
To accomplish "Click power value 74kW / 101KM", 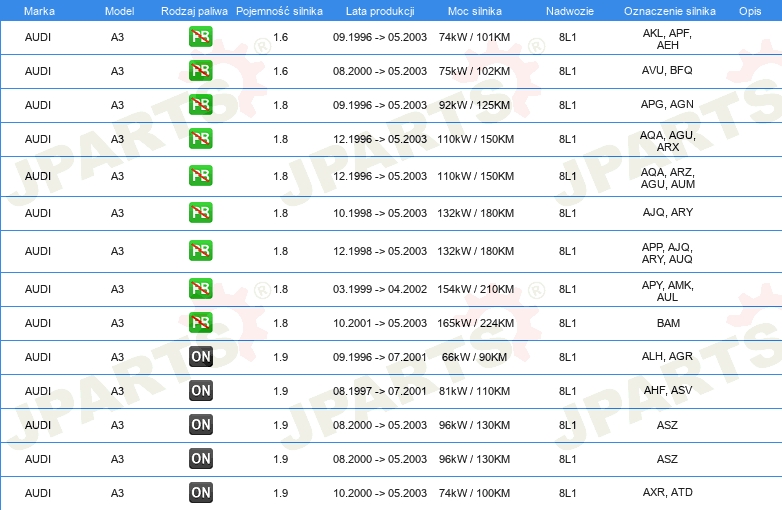I will (x=474, y=37).
